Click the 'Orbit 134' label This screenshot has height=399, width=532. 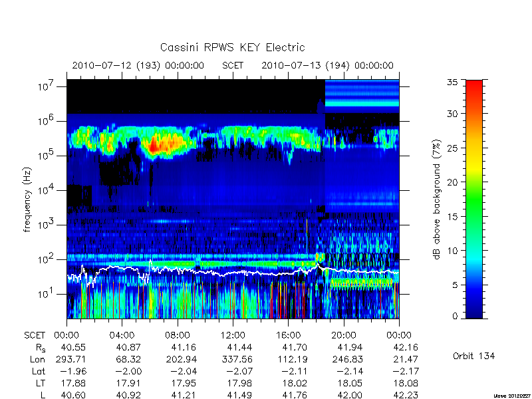click(x=473, y=356)
